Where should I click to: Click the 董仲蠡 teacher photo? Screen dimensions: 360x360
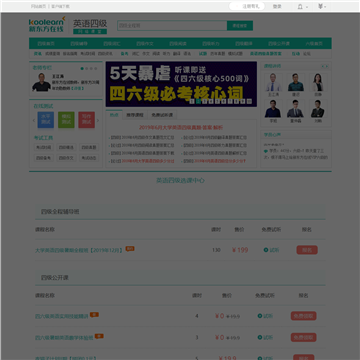click(x=295, y=109)
